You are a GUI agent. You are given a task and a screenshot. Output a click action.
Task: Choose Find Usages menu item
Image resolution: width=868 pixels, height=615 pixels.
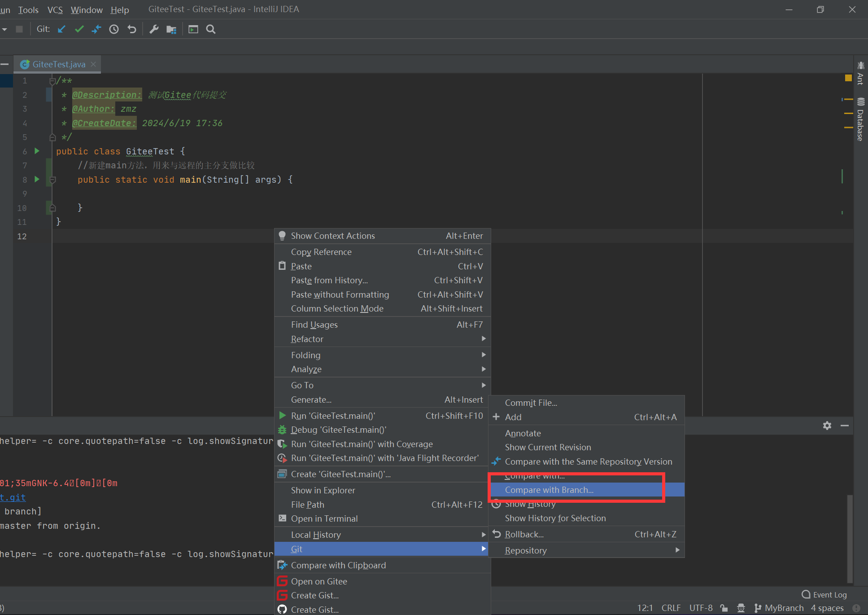click(x=382, y=325)
